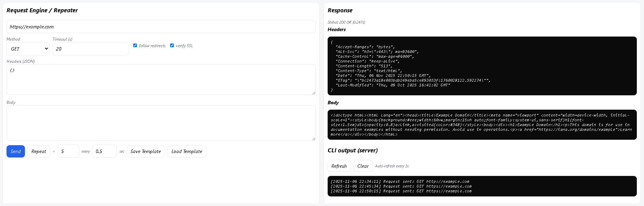Grab the Body textarea resize handle
Viewport: 644px width, 206px height.
point(314,139)
